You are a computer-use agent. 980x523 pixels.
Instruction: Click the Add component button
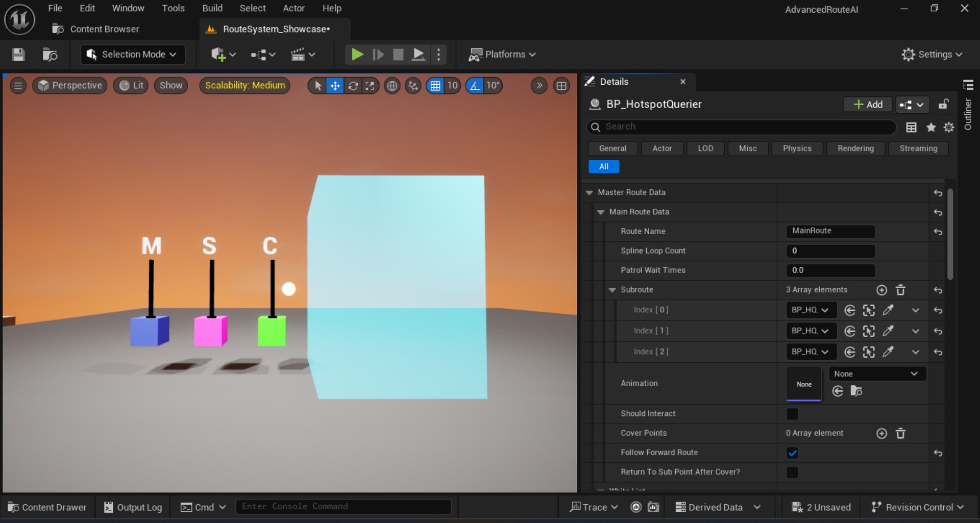coord(868,104)
